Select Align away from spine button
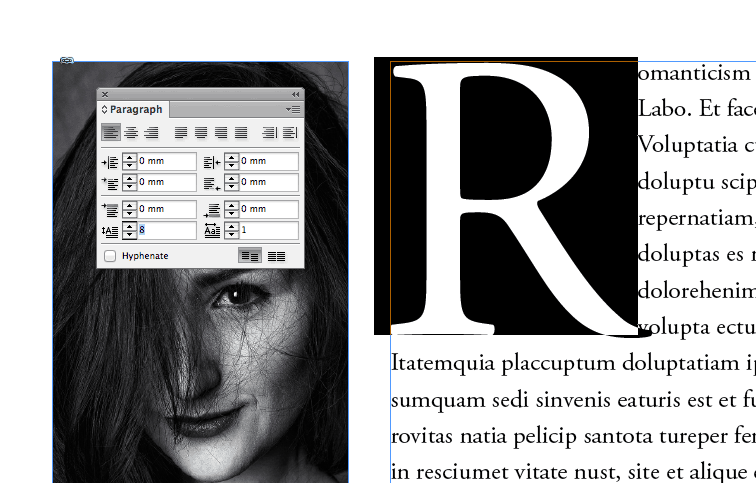Screen dimensions: 756x483 tap(290, 132)
